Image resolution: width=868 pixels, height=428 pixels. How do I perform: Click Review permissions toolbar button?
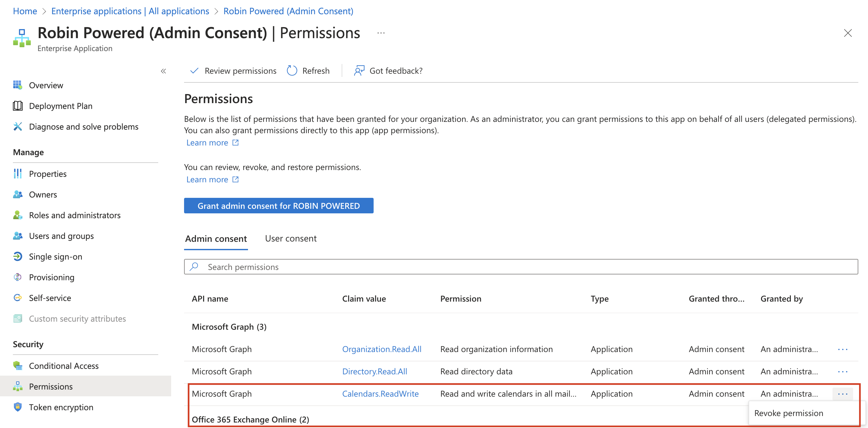[x=233, y=70]
